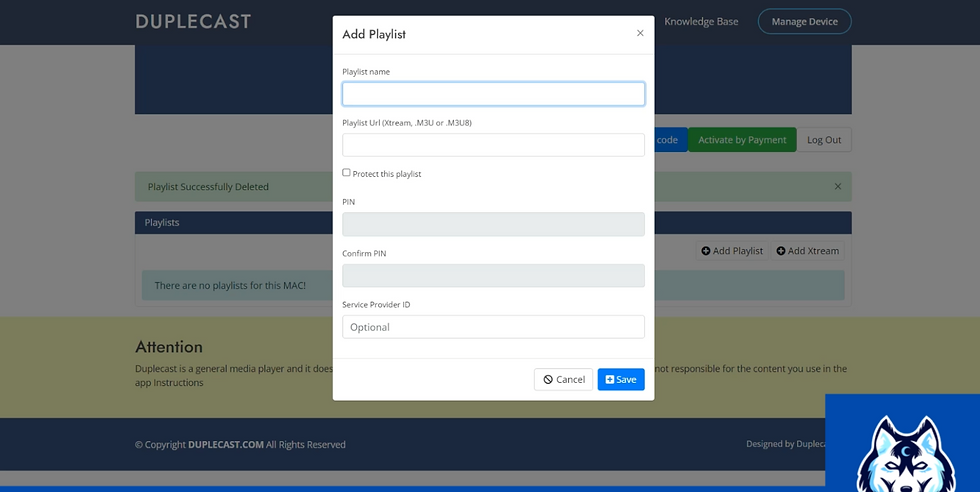Click the Add Playlist dialog title
The height and width of the screenshot is (492, 980).
[x=374, y=34]
